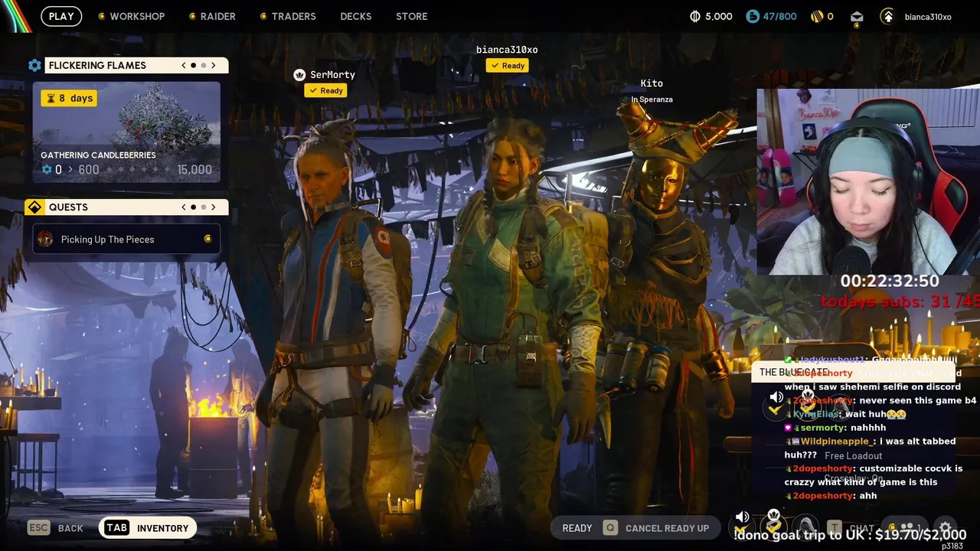Viewport: 980px width, 551px height.
Task: Switch to the WORKSHOP tab
Action: point(137,16)
